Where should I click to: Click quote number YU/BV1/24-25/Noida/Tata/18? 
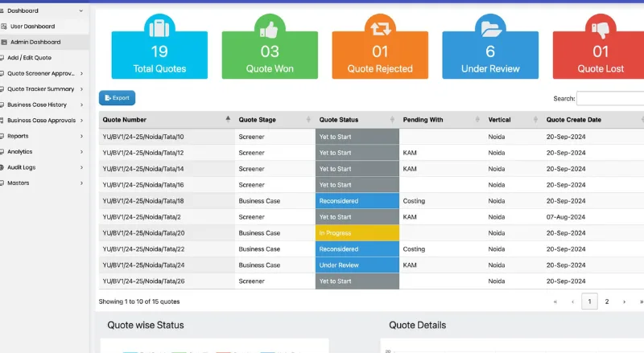click(143, 201)
